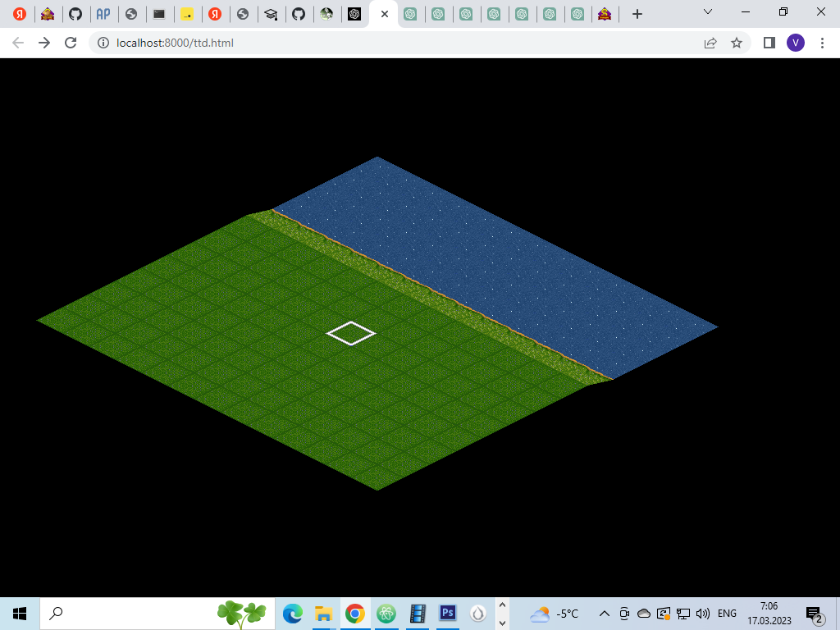The width and height of the screenshot is (840, 630).
Task: Switch to the terminal-screen icon tab
Action: [159, 14]
